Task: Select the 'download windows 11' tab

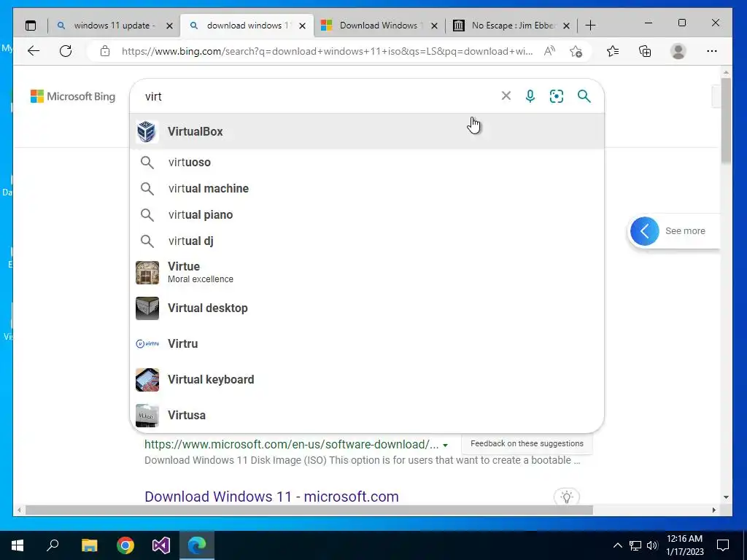Action: click(x=247, y=26)
